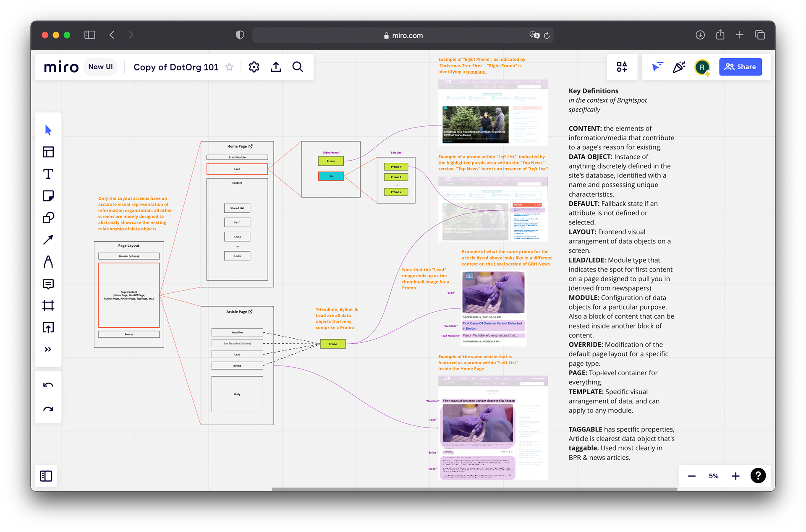Select the Sticky note tool
The height and width of the screenshot is (532, 806).
[x=48, y=196]
